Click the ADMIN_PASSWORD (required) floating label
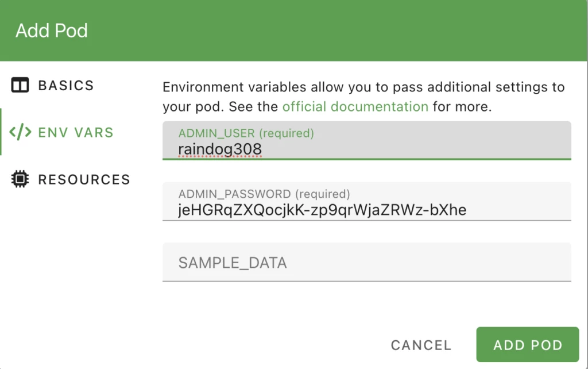Screen dimensions: 588x369 tap(264, 194)
